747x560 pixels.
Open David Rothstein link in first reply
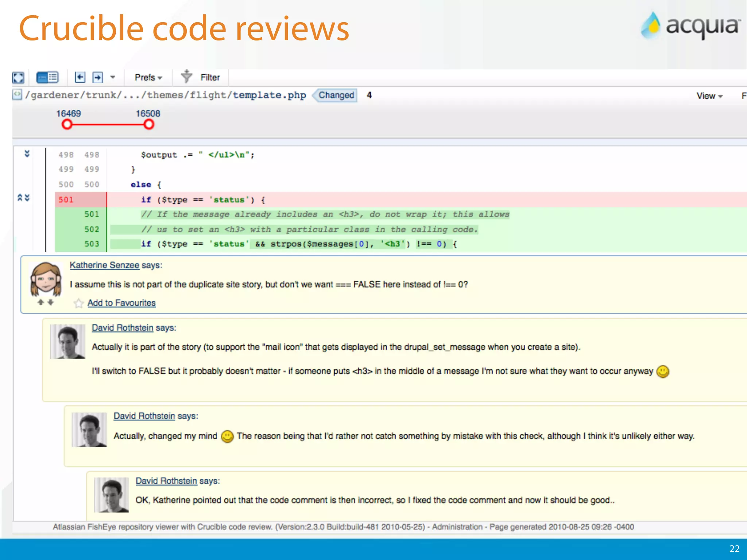tap(123, 328)
